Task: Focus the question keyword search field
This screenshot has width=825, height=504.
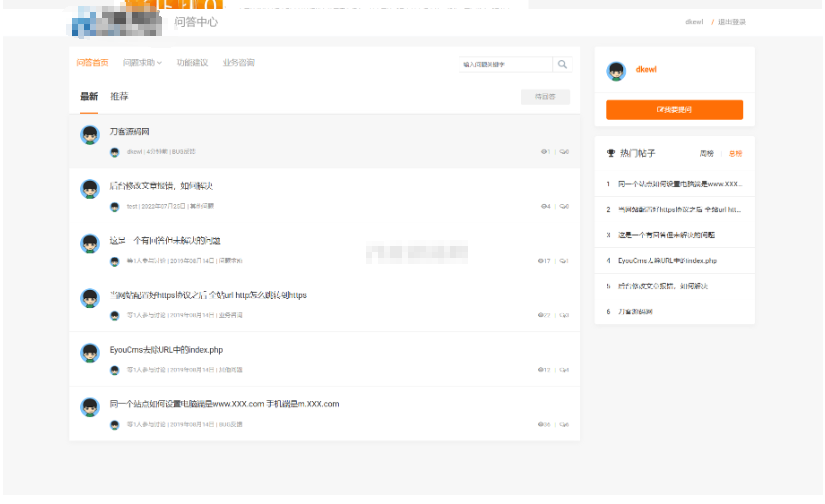Action: (x=505, y=64)
